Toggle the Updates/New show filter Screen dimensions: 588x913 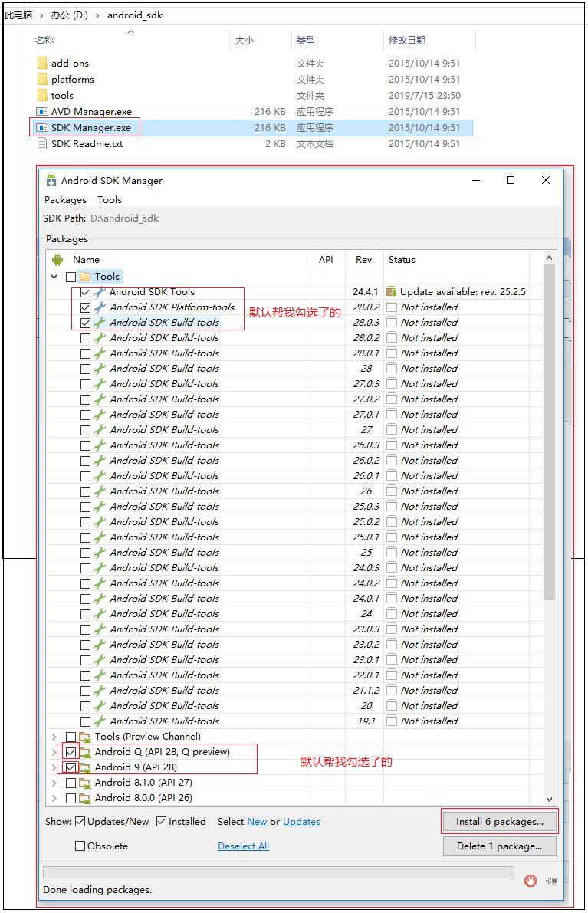click(80, 822)
